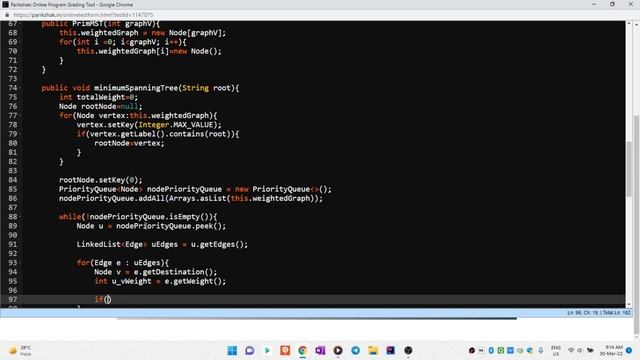
Task: Click 'rootNode=vertex;' on line 80
Action: (x=129, y=143)
